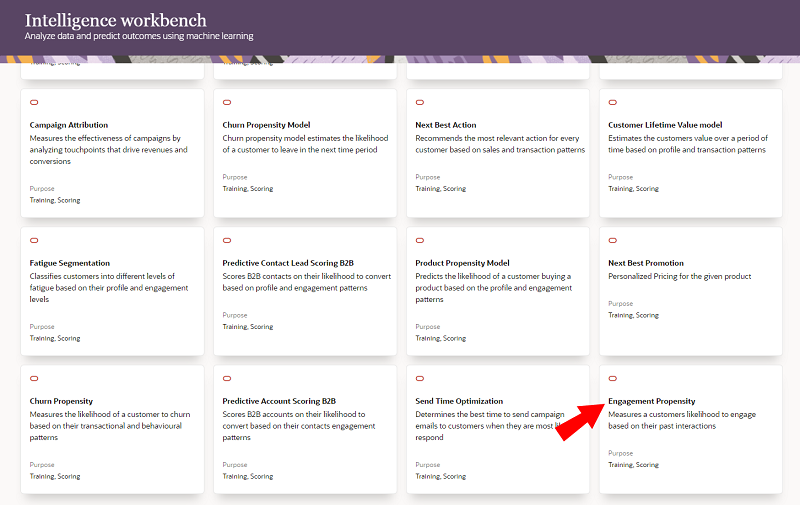The height and width of the screenshot is (505, 800).
Task: Click the Oracle icon on Predictive Contact Lead Scoring card
Action: click(227, 240)
